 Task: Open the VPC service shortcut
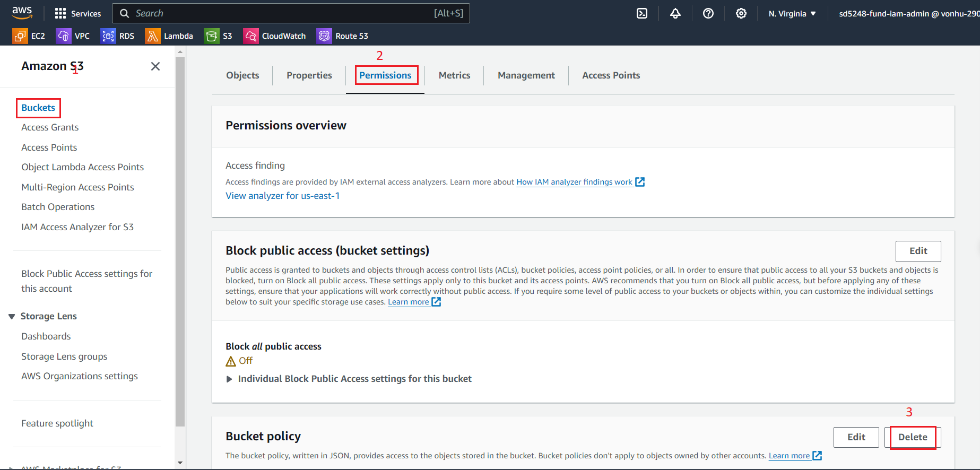tap(73, 36)
